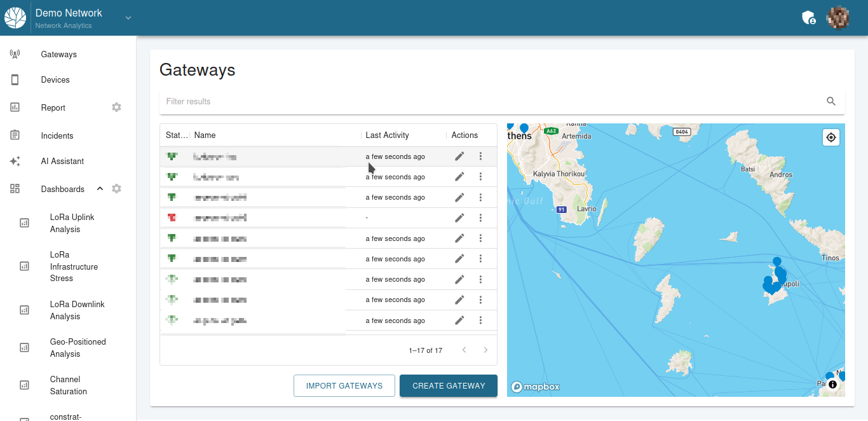Center map on my location button

[831, 137]
